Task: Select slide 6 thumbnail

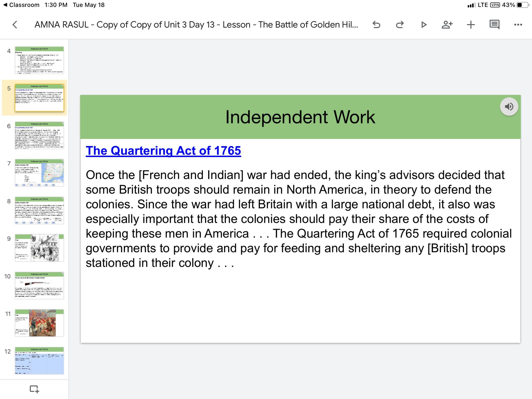Action: click(39, 135)
